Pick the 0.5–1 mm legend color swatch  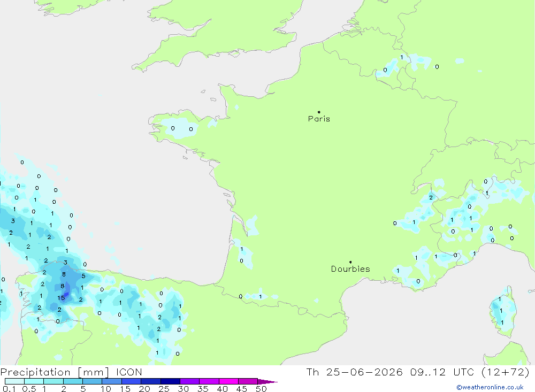(x=34, y=381)
